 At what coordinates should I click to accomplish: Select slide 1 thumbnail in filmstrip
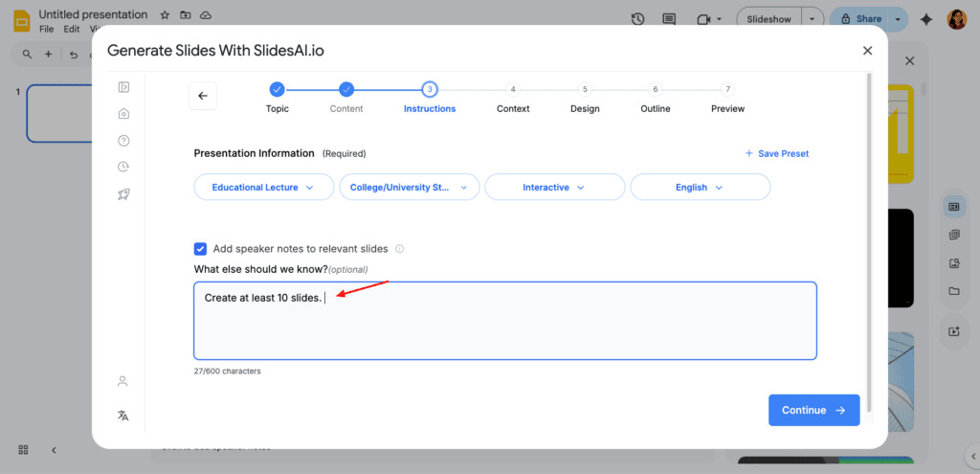(59, 114)
